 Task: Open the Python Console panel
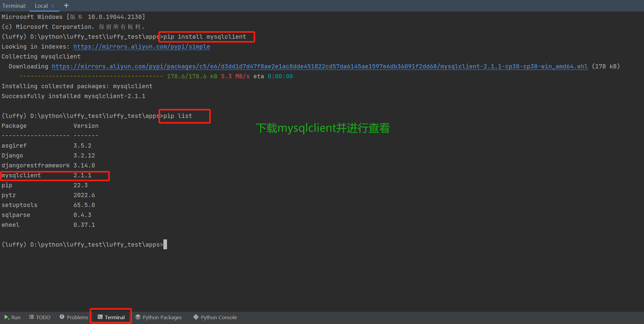pyautogui.click(x=215, y=317)
